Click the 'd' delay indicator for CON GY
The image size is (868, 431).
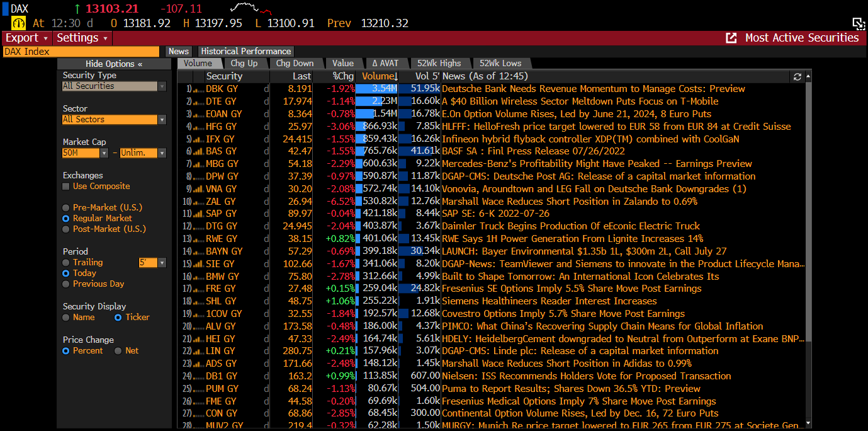click(266, 413)
